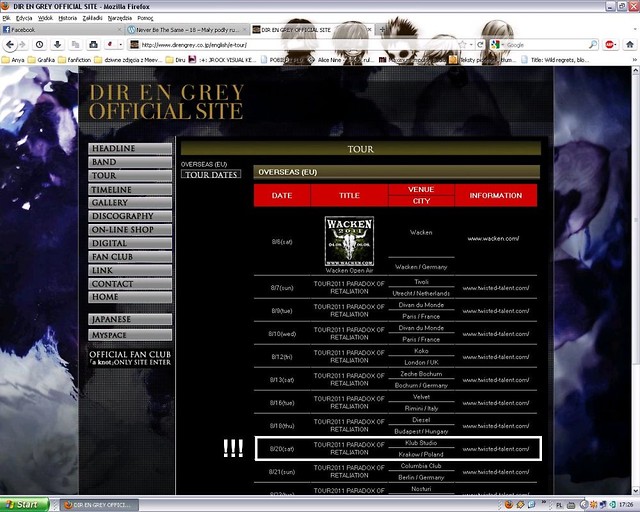
Task: Enter the OFFICIAL FAN CLUB a knot site
Action: tap(130, 358)
